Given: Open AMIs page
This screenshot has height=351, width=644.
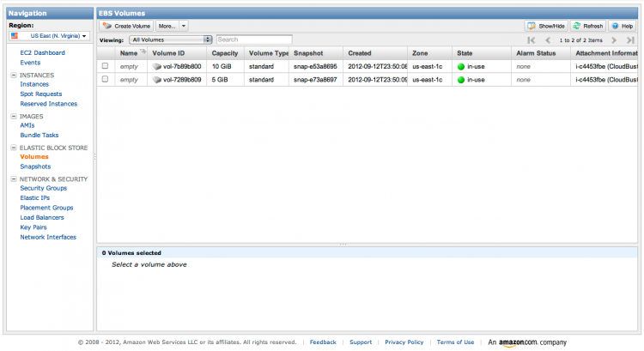Looking at the screenshot, I should (27, 125).
